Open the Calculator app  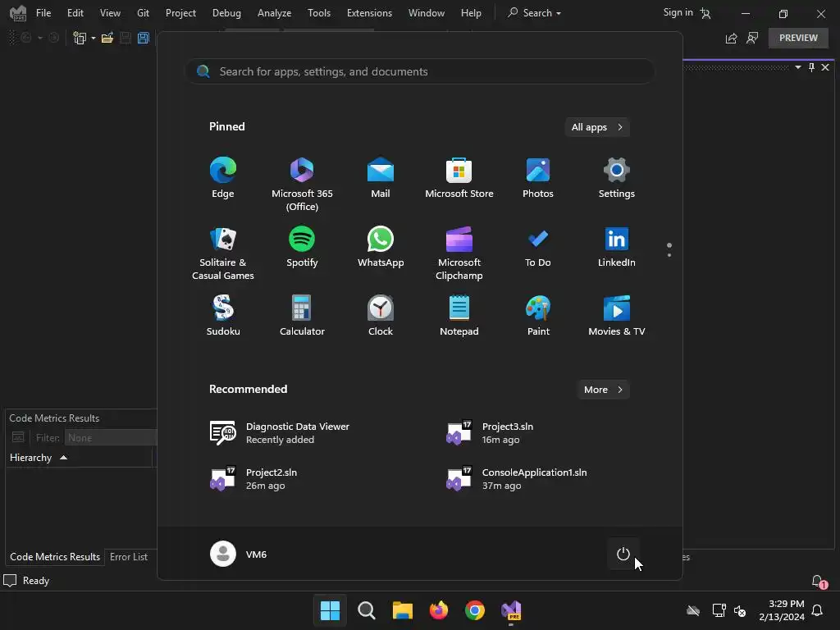pos(302,316)
